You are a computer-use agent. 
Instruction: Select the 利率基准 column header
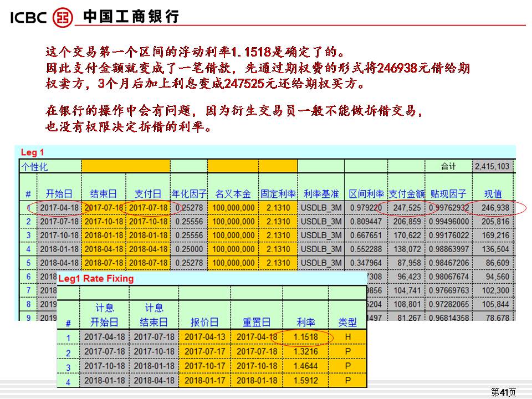click(321, 194)
